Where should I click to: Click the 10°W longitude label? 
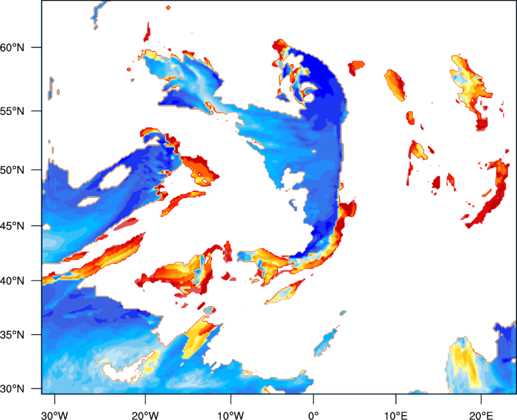231,415
